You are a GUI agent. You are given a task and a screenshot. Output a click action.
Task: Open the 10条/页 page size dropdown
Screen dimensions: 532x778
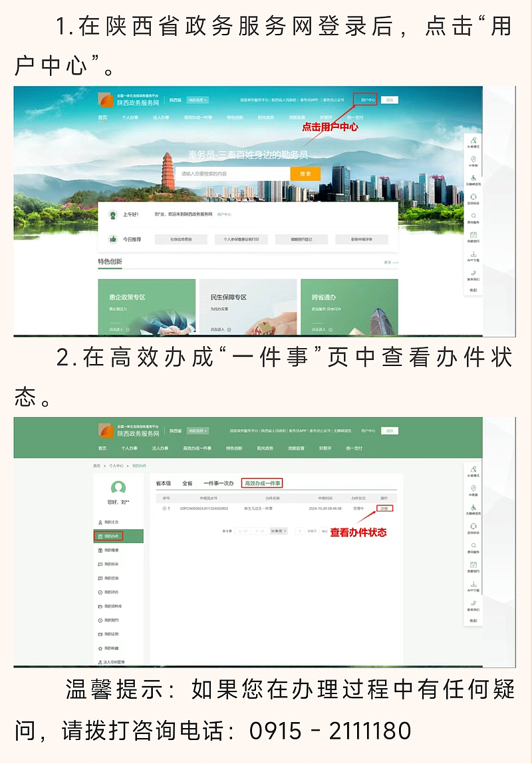pyautogui.click(x=278, y=531)
